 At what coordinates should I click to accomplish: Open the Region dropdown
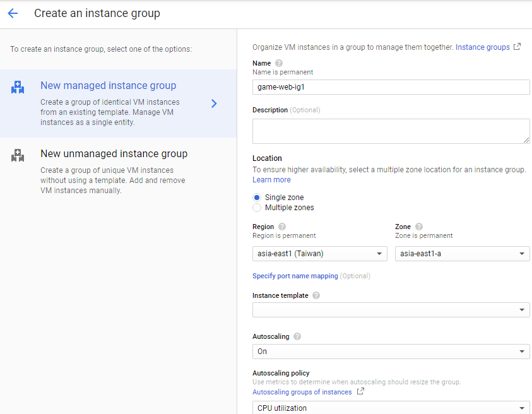[x=319, y=254]
